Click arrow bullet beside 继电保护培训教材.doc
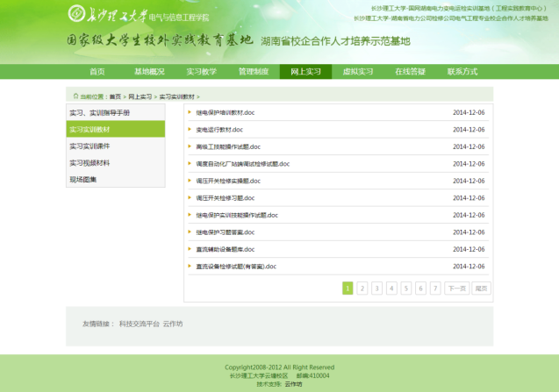The image size is (559, 392). tap(190, 112)
